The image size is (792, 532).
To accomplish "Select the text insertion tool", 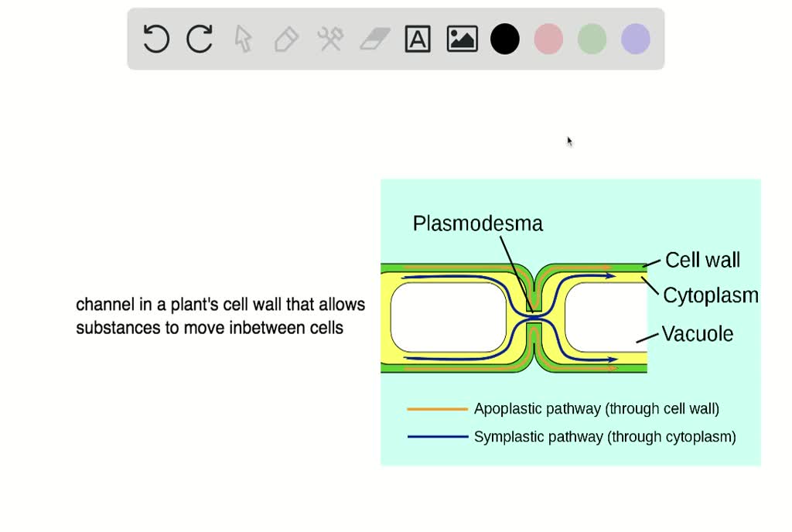I will [x=417, y=39].
